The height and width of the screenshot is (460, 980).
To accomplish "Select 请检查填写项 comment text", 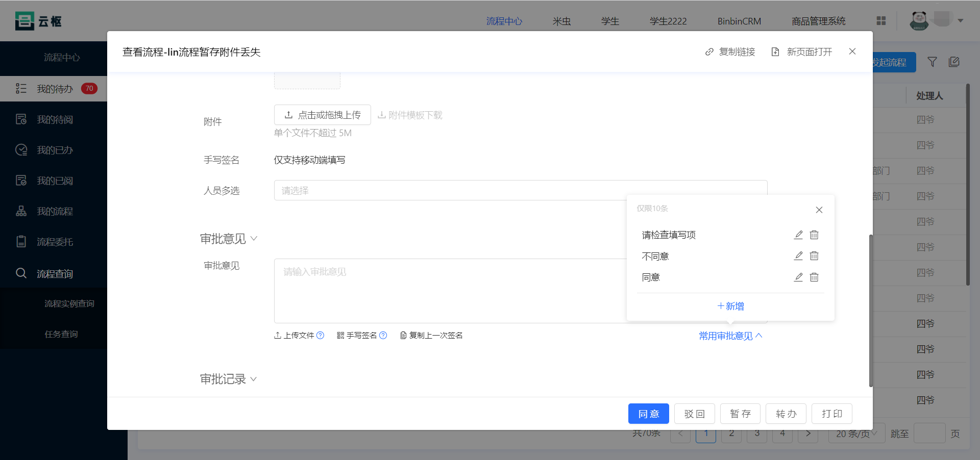I will [669, 235].
